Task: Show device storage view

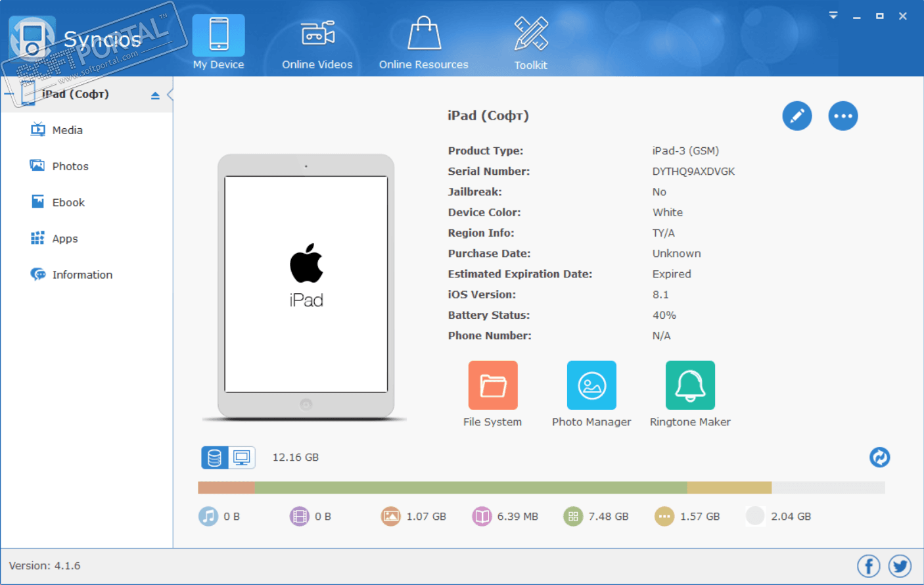Action: (215, 457)
